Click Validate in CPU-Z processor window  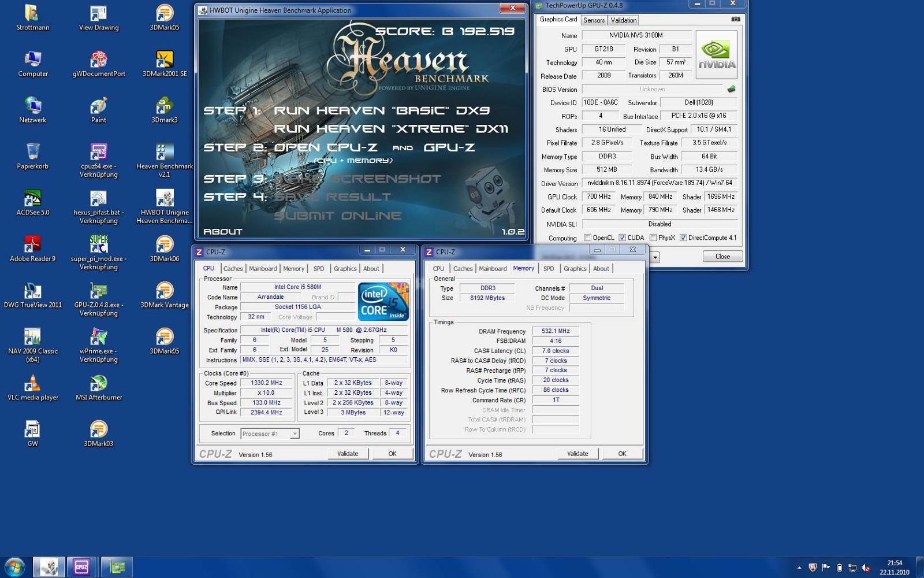348,454
